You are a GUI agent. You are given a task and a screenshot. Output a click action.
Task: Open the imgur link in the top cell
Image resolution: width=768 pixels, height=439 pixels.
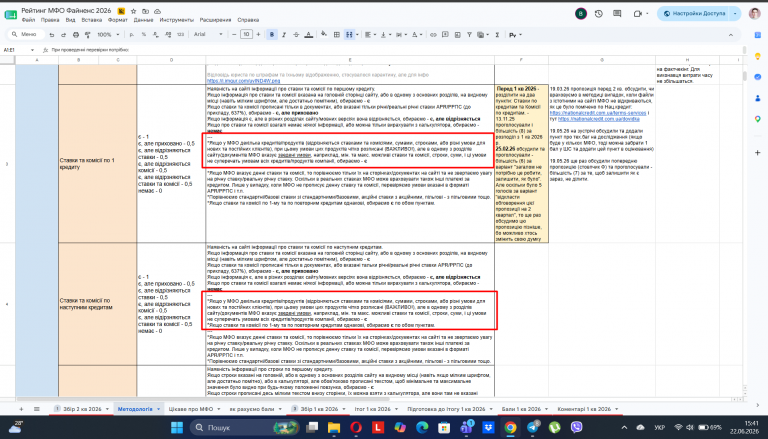coord(243,81)
